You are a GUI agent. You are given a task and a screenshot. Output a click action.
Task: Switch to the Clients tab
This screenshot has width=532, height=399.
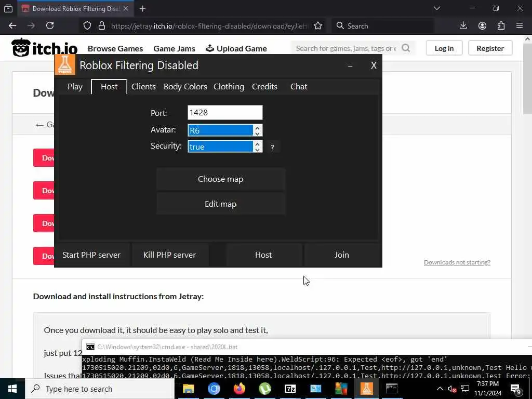coord(143,87)
